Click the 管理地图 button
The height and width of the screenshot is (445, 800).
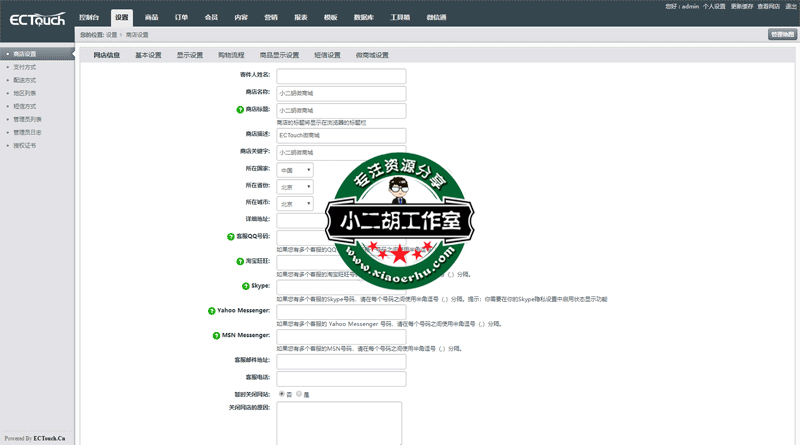pos(782,35)
